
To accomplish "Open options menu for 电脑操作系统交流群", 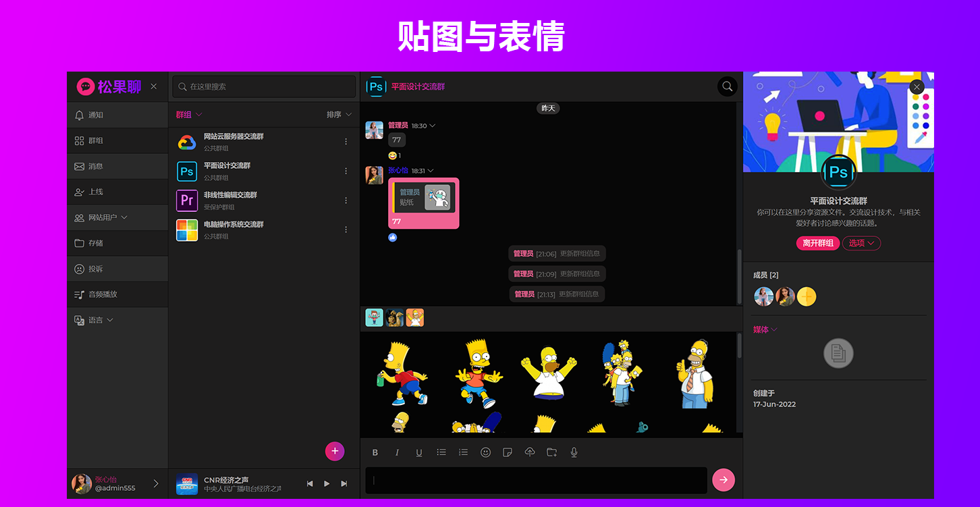I will click(x=346, y=230).
